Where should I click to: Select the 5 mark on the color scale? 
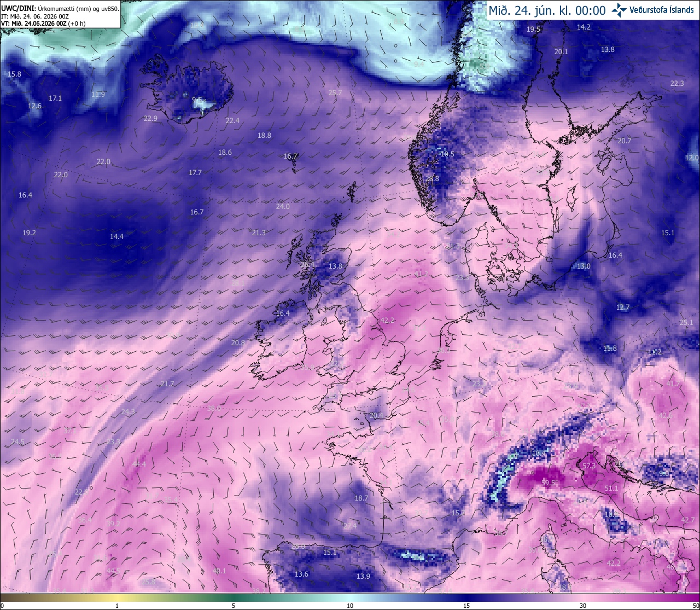pyautogui.click(x=234, y=606)
